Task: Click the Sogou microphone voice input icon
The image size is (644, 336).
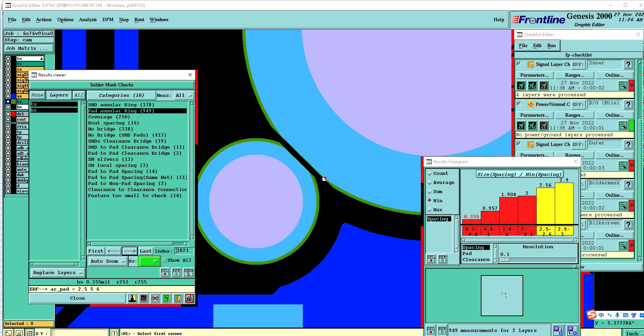Action: (617, 315)
